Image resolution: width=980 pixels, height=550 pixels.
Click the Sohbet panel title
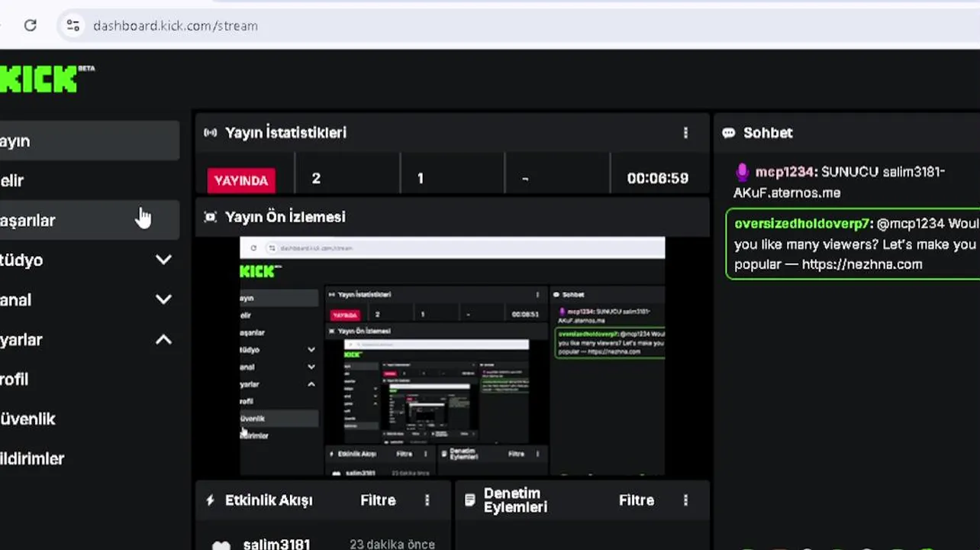coord(768,133)
